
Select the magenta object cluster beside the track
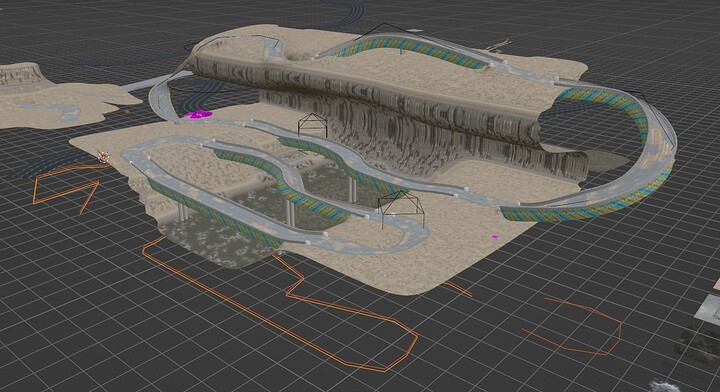point(197,113)
